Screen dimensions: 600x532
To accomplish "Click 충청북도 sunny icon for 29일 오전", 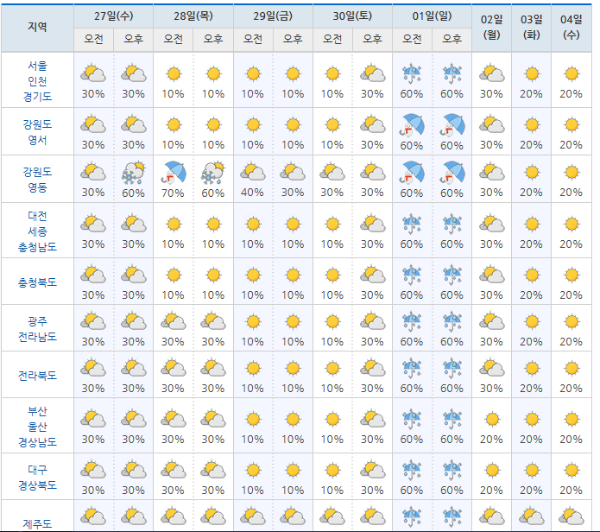I will click(x=252, y=273).
